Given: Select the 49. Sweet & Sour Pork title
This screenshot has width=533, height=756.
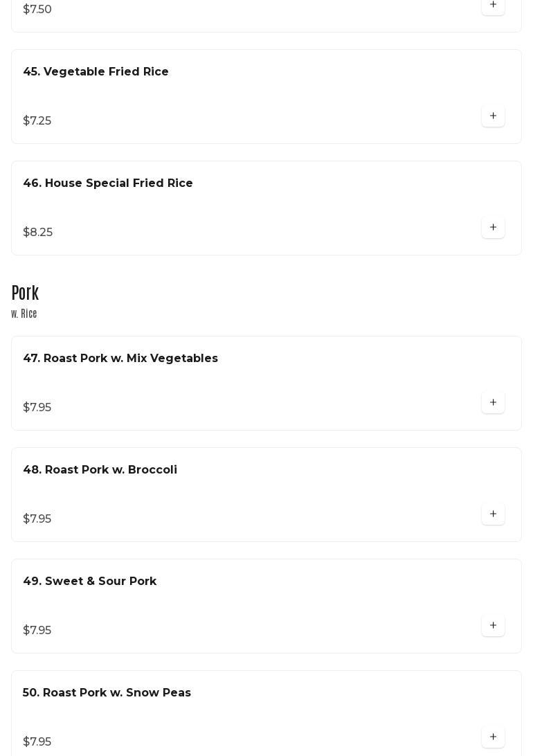Looking at the screenshot, I should coord(90,582).
